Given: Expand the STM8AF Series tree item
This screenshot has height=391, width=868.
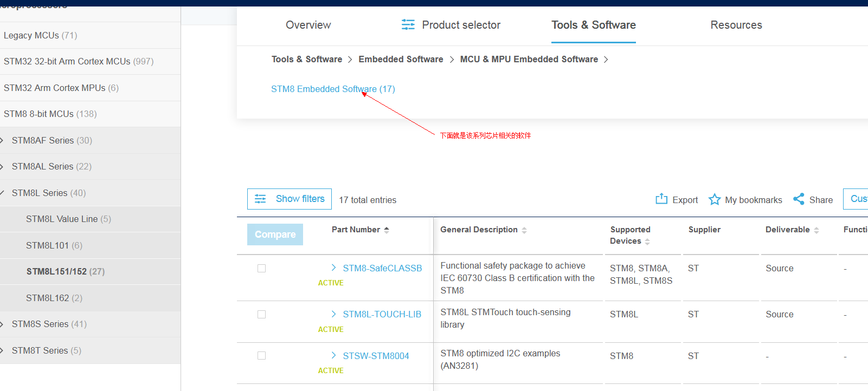Looking at the screenshot, I should point(3,140).
